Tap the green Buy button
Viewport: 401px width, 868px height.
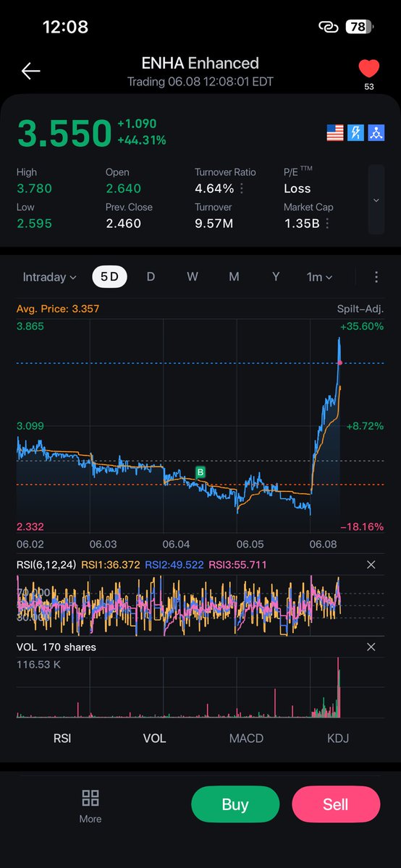click(235, 804)
